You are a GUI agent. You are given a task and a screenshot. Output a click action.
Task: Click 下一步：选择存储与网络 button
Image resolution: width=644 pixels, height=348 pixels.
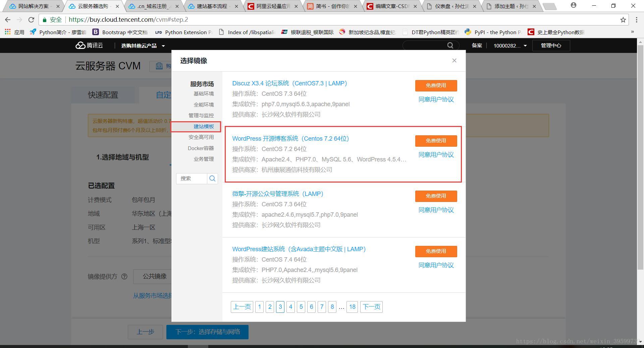(207, 332)
